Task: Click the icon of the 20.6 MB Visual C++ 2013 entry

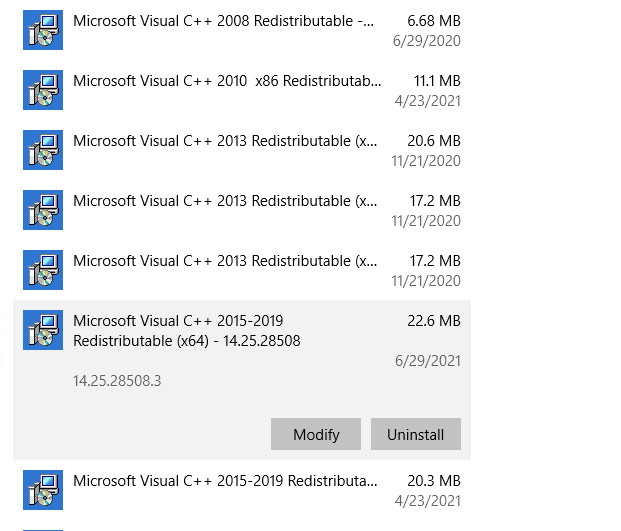Action: point(43,150)
